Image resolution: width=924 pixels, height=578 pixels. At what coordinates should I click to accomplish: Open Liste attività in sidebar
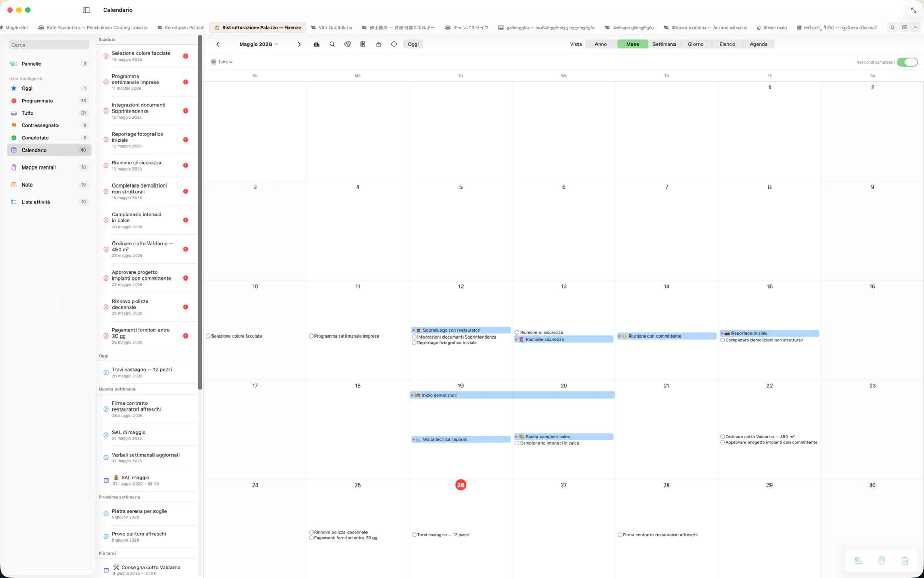(x=49, y=202)
